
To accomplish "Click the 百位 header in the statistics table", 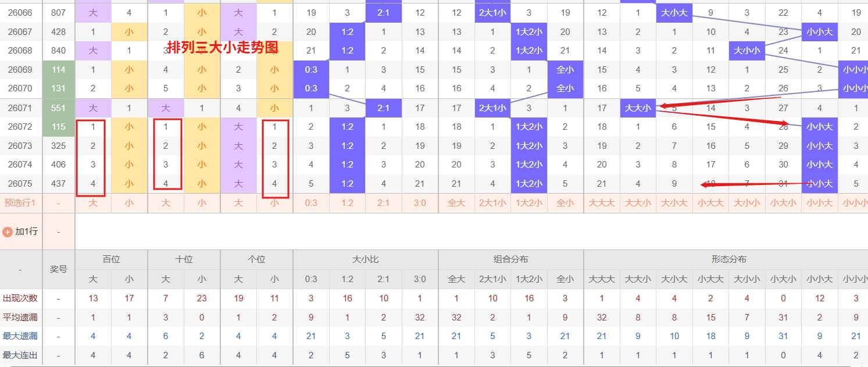I will click(x=111, y=259).
